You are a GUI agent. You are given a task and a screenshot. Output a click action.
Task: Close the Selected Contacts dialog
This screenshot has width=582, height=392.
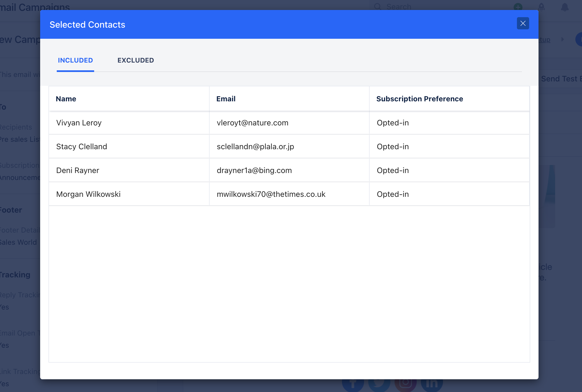tap(523, 24)
